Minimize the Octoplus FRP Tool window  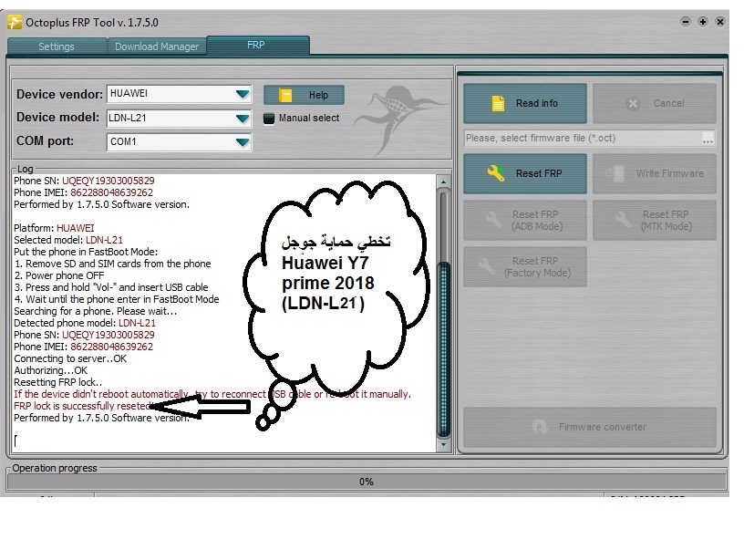click(x=685, y=21)
